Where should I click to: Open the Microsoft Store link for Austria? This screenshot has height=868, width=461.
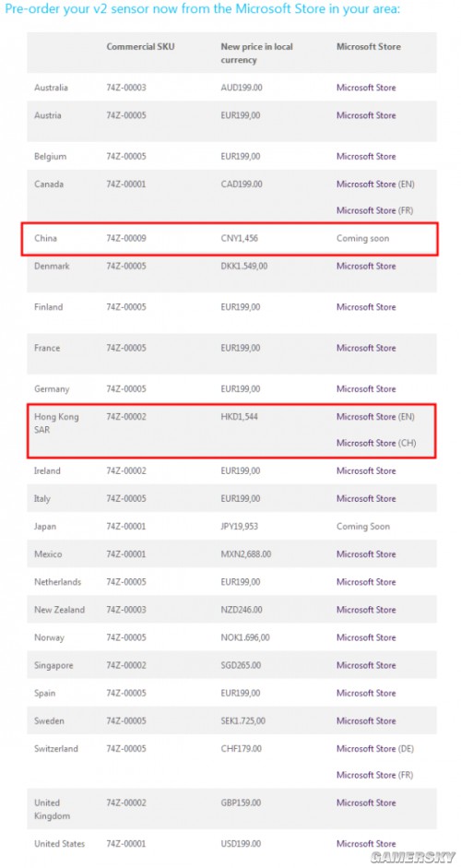(x=366, y=115)
